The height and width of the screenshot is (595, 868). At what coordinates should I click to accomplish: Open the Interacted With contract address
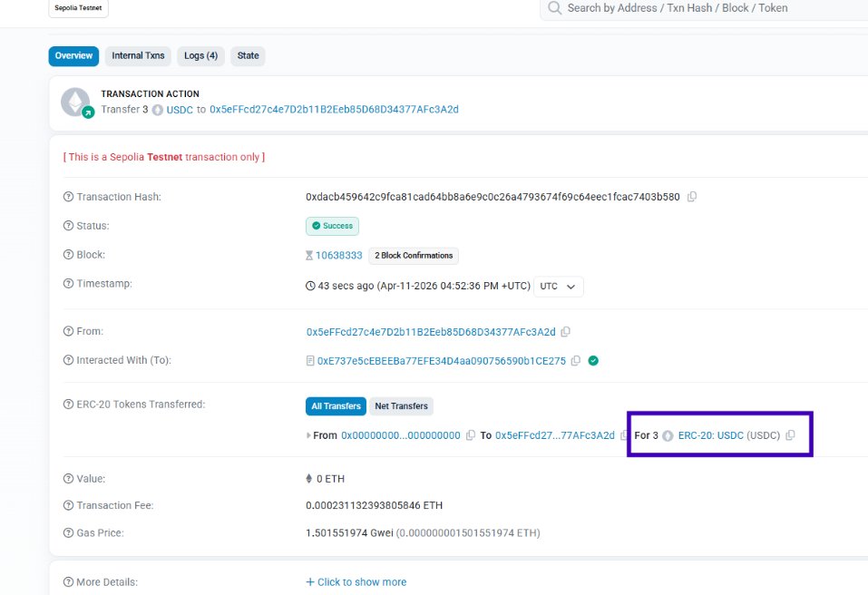pyautogui.click(x=441, y=361)
